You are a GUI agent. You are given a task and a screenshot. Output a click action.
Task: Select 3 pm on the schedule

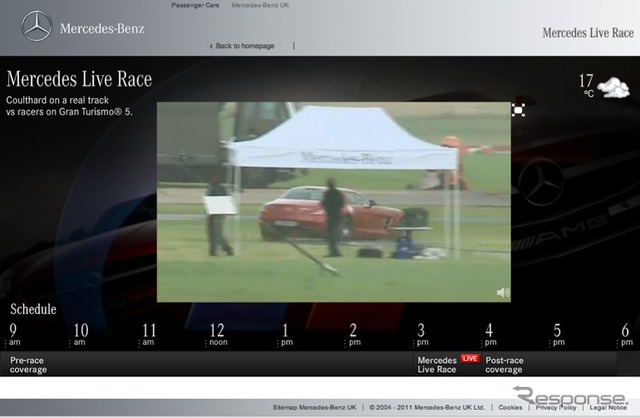pyautogui.click(x=422, y=334)
